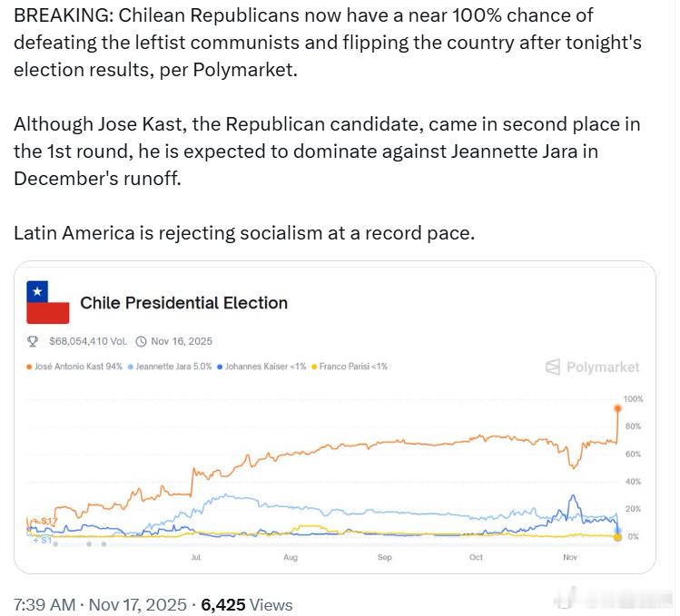This screenshot has height=616, width=680.
Task: Click the clock icon beside the date
Action: point(141,342)
